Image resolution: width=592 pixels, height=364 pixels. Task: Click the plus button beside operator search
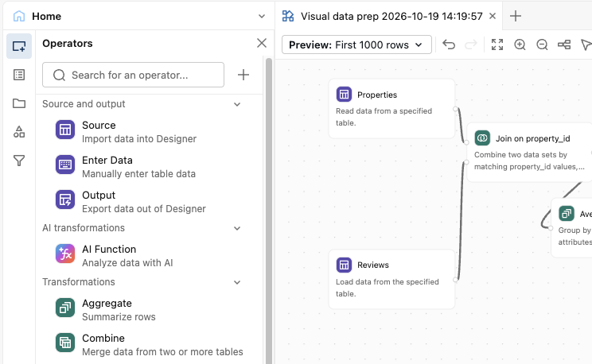pyautogui.click(x=243, y=75)
